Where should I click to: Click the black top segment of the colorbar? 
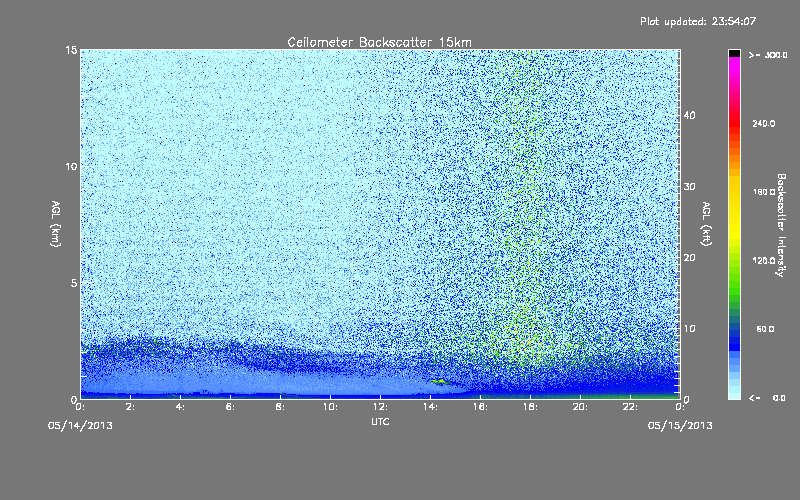[734, 54]
